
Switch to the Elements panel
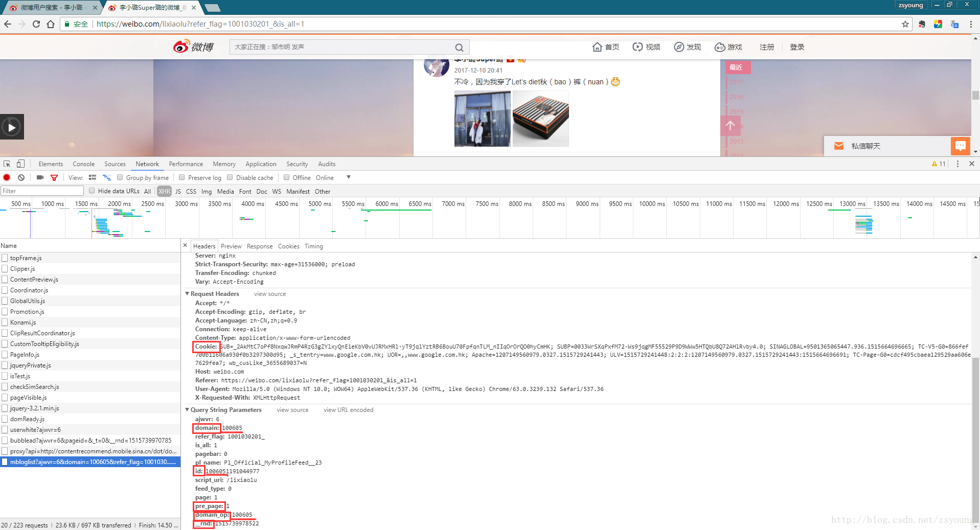(51, 164)
